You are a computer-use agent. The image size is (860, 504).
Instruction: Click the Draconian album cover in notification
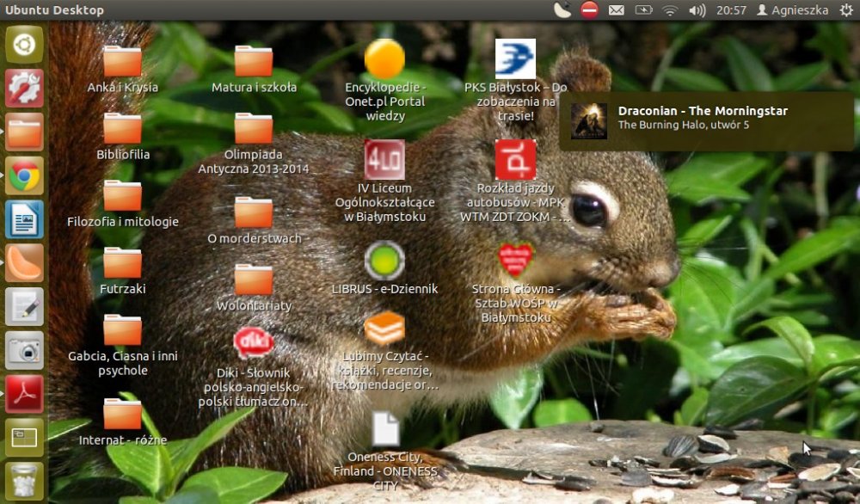coord(588,120)
